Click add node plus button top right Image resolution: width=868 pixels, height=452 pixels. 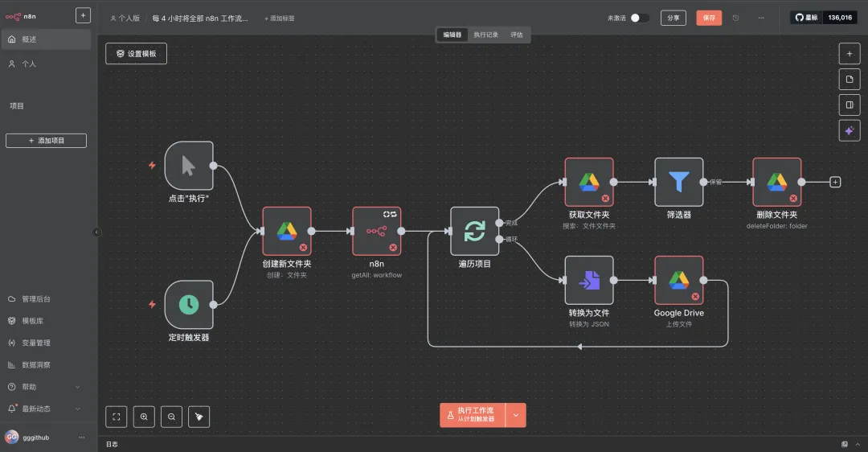pos(850,54)
